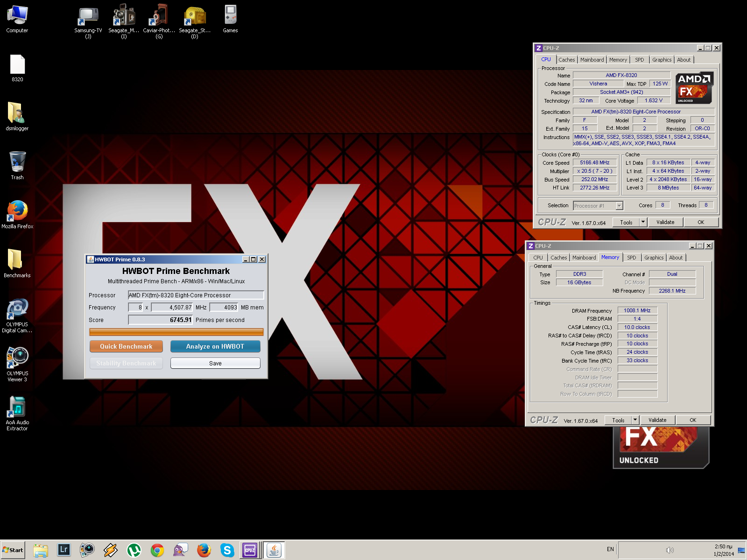Image resolution: width=747 pixels, height=560 pixels.
Task: Expand the Processor #1 selection dropdown
Action: point(620,206)
